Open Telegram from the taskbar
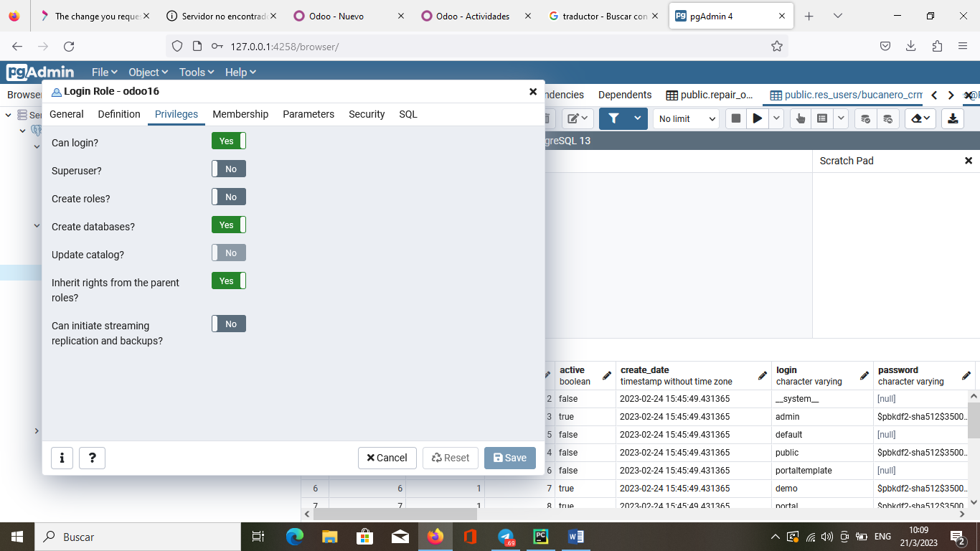The image size is (980, 551). pyautogui.click(x=506, y=536)
